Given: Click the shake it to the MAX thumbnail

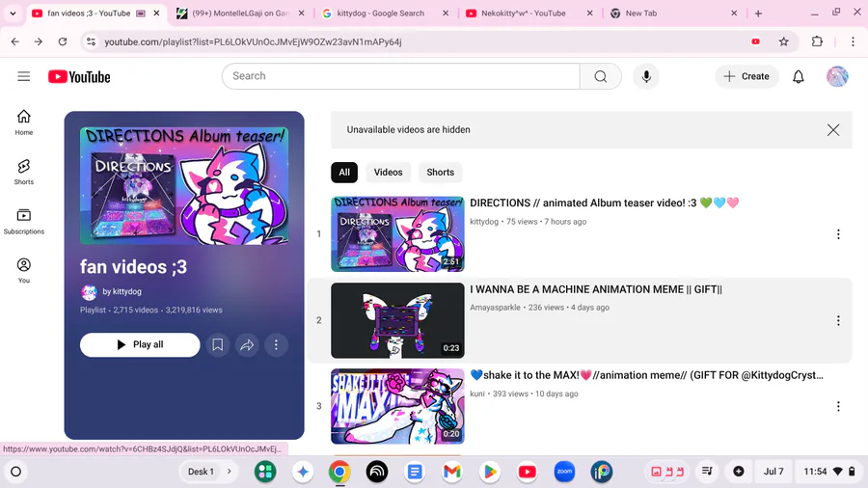Looking at the screenshot, I should coord(397,406).
